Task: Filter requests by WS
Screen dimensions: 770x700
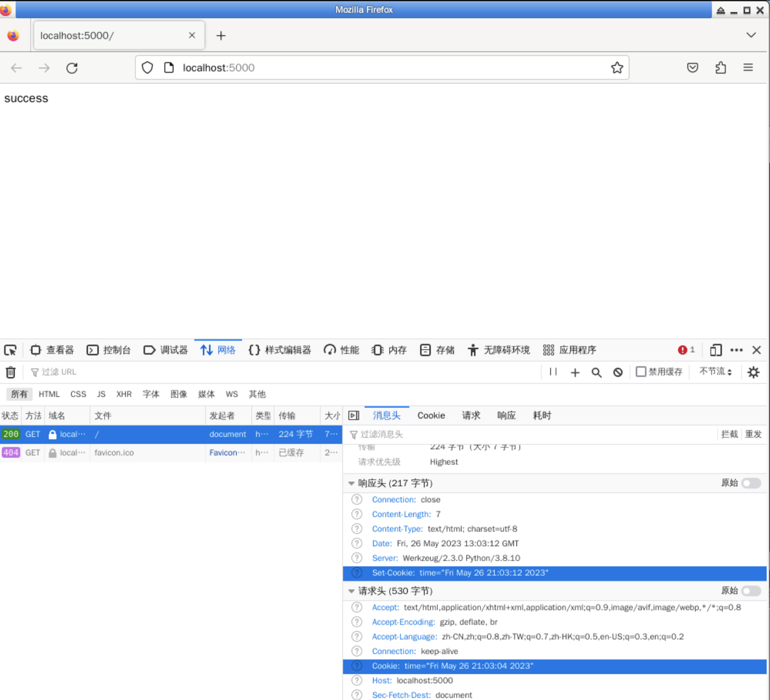Action: (232, 394)
